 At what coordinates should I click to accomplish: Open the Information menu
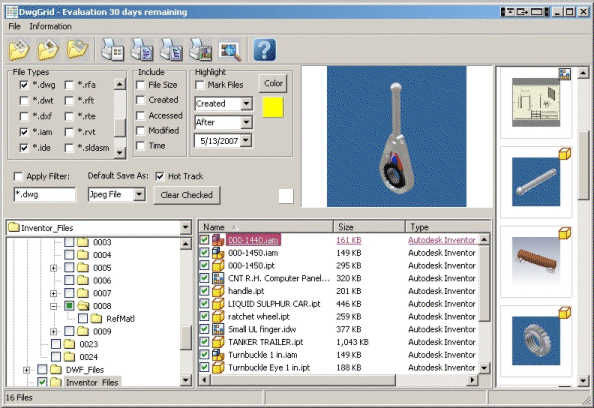coord(50,27)
